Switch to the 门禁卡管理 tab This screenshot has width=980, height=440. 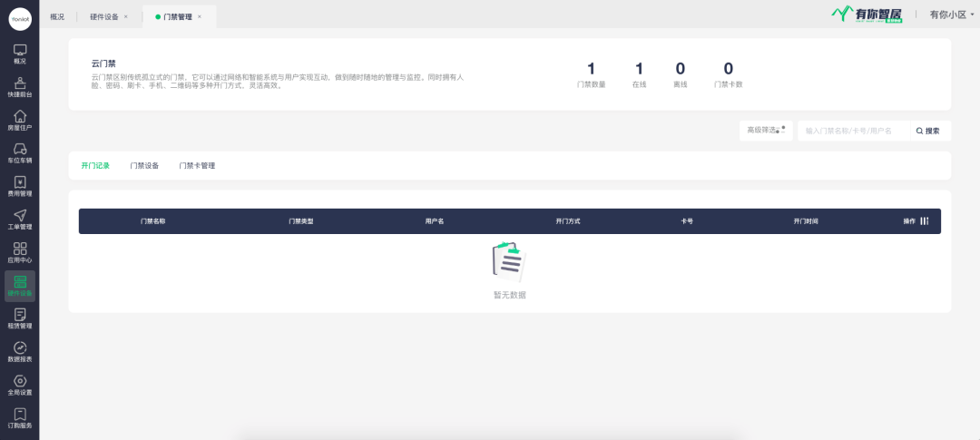click(x=197, y=166)
